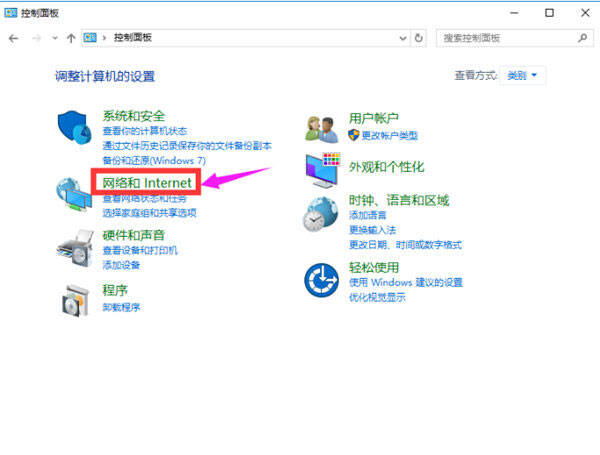
Task: Open 添加设备 link
Action: click(x=121, y=265)
